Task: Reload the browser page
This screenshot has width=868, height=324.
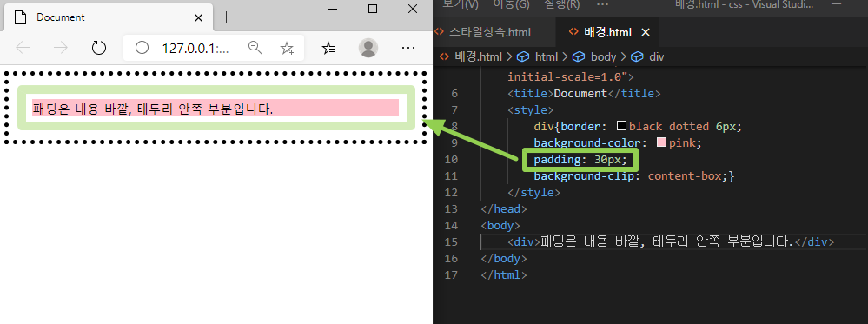Action: (98, 48)
